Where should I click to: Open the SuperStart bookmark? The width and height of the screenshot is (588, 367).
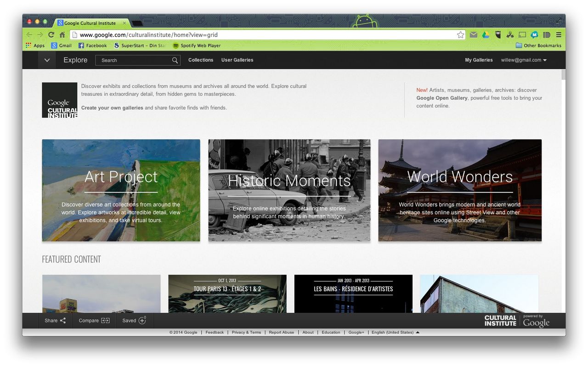[x=140, y=45]
